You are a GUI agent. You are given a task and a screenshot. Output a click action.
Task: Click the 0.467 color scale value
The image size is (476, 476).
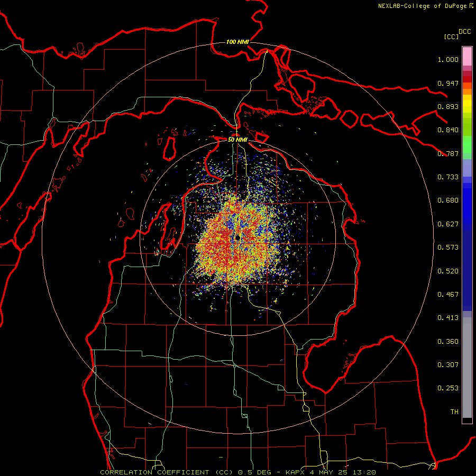tap(448, 295)
